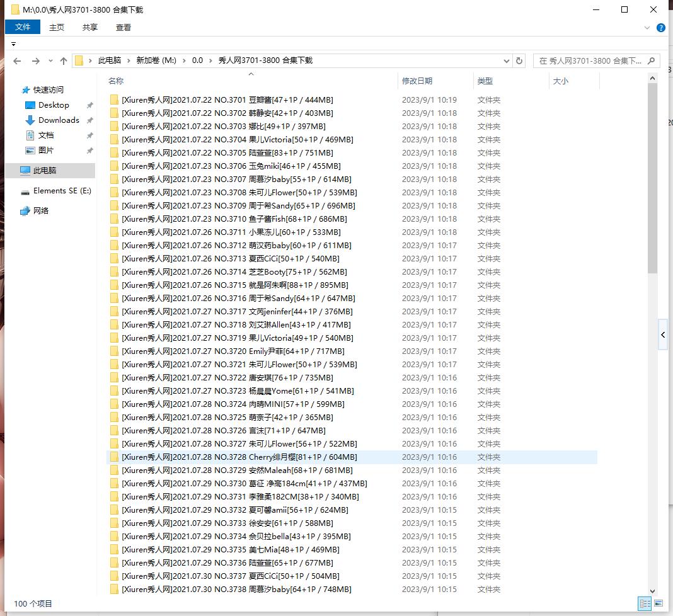The width and height of the screenshot is (673, 616).
Task: Open the Quick Access Toolbar customize dropdown
Action: click(x=13, y=44)
